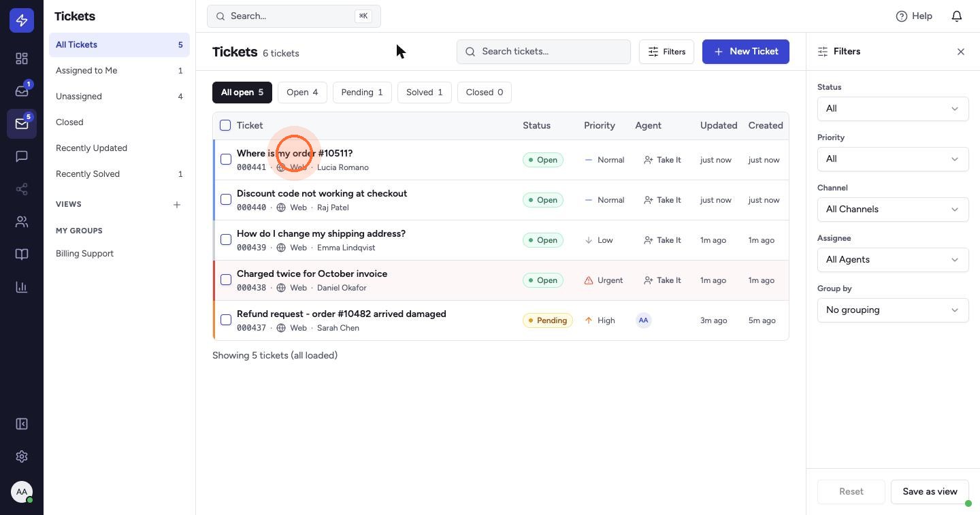Open the Billing Support group
The height and width of the screenshot is (515, 980).
[119, 254]
